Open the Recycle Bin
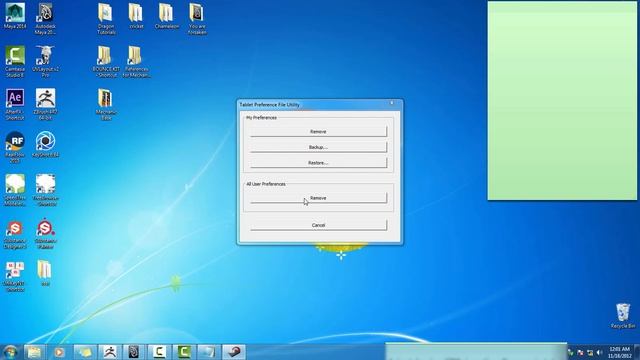Screen dimensions: 640x360 tap(623, 316)
